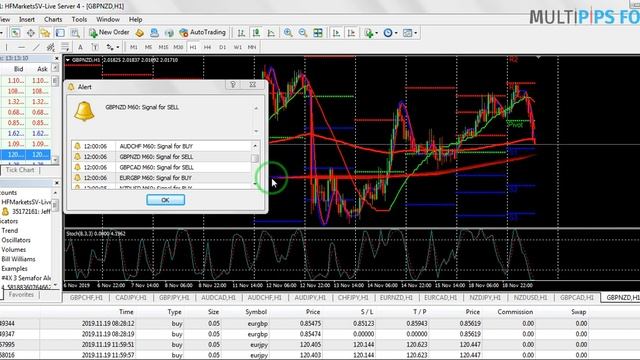
Task: Switch to the M15 timeframe
Action: 163,47
